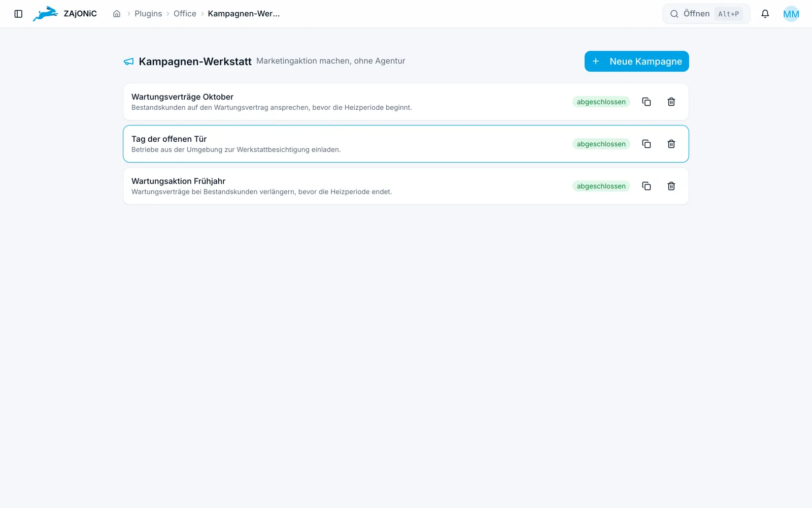Duplicate the Wartungsverträge Oktober campaign

pos(646,102)
